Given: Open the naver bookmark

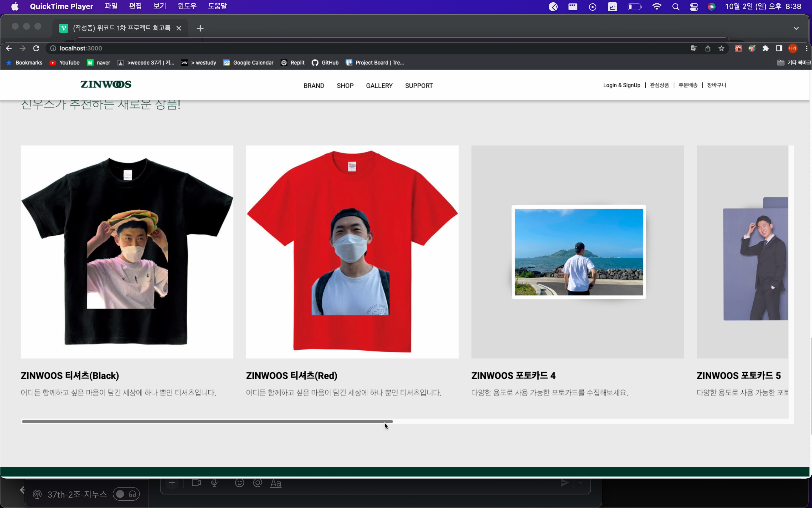Looking at the screenshot, I should click(98, 62).
